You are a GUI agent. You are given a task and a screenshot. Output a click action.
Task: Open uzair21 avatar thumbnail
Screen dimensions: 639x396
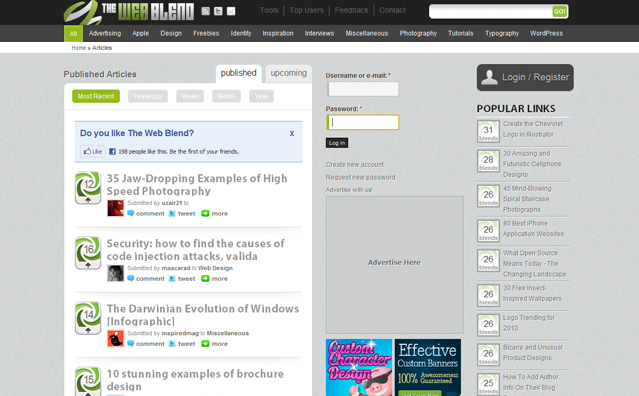point(115,208)
